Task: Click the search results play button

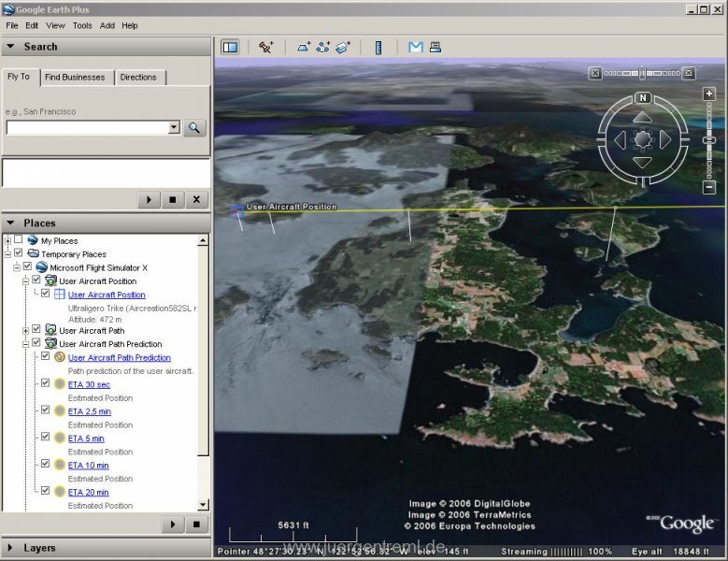Action: (x=149, y=200)
